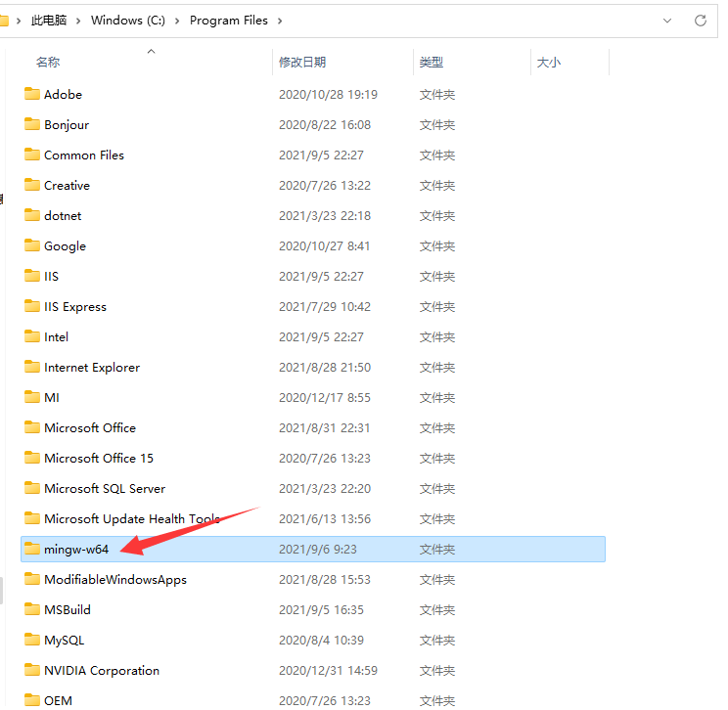Select Microsoft Update Health Tools folder name

(132, 519)
